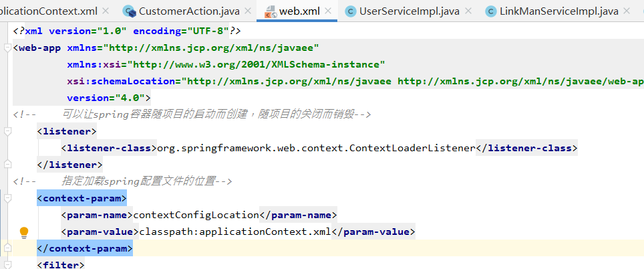This screenshot has height=269, width=644.
Task: Close the LinkManServiceImpl.java tab
Action: [x=627, y=11]
